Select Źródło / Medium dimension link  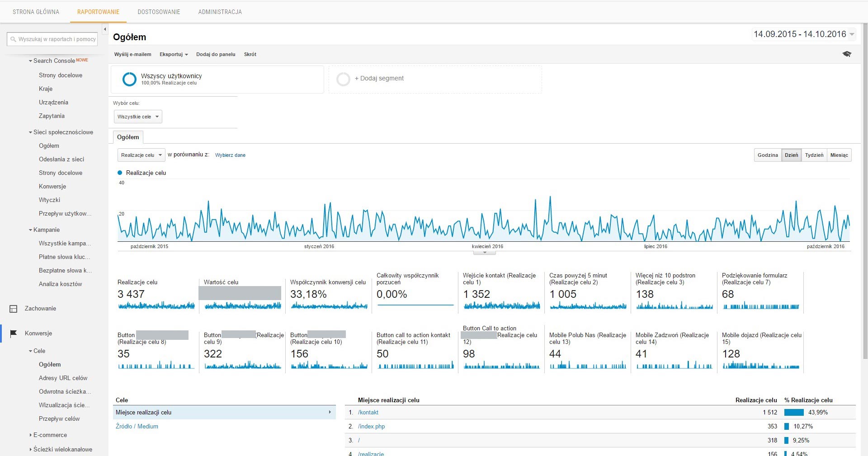137,426
